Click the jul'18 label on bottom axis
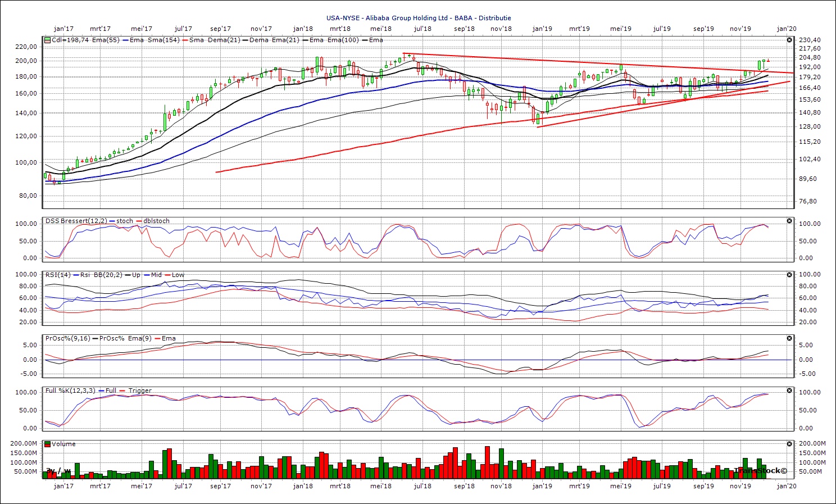The image size is (836, 504). point(422,486)
